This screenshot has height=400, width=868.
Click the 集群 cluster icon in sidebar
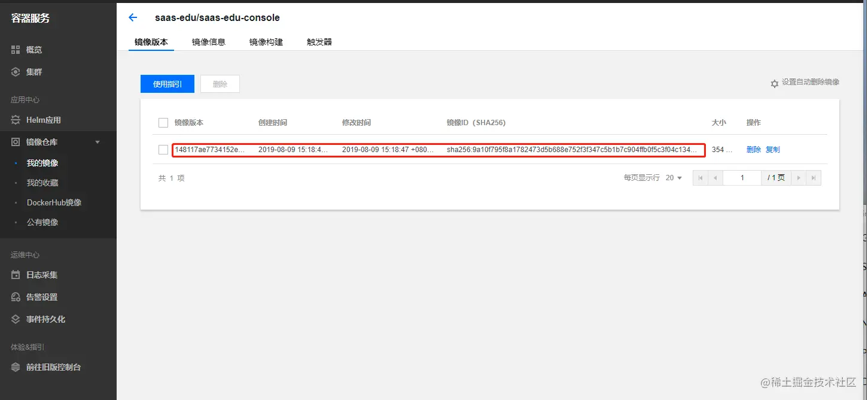point(16,72)
